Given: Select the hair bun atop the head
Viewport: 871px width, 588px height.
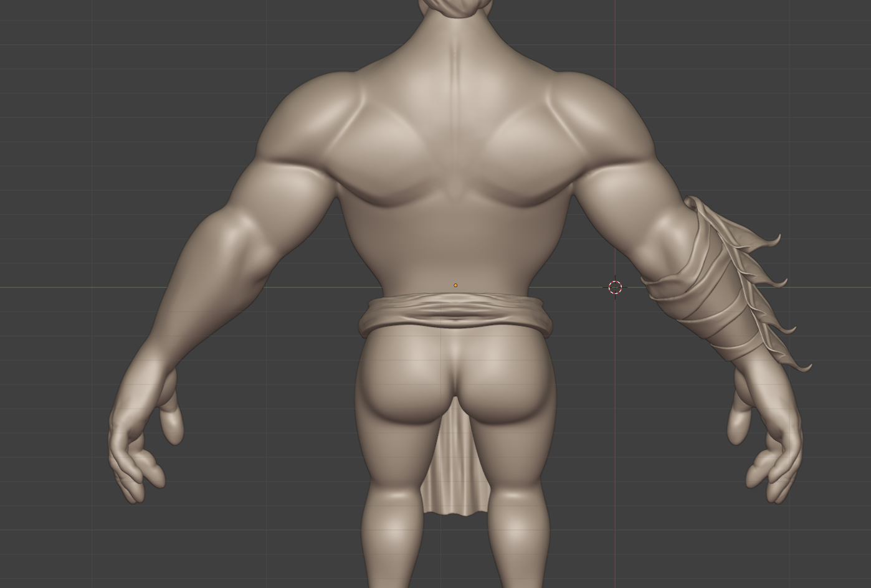Looking at the screenshot, I should point(454,6).
